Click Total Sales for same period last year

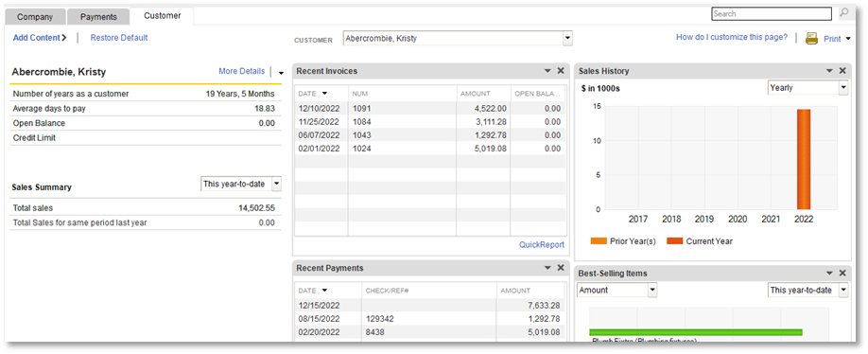click(79, 222)
